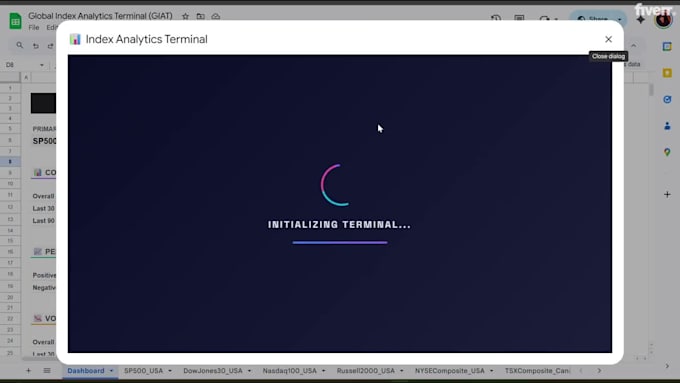Switch to the TSXComposite sheet tab

coord(537,371)
